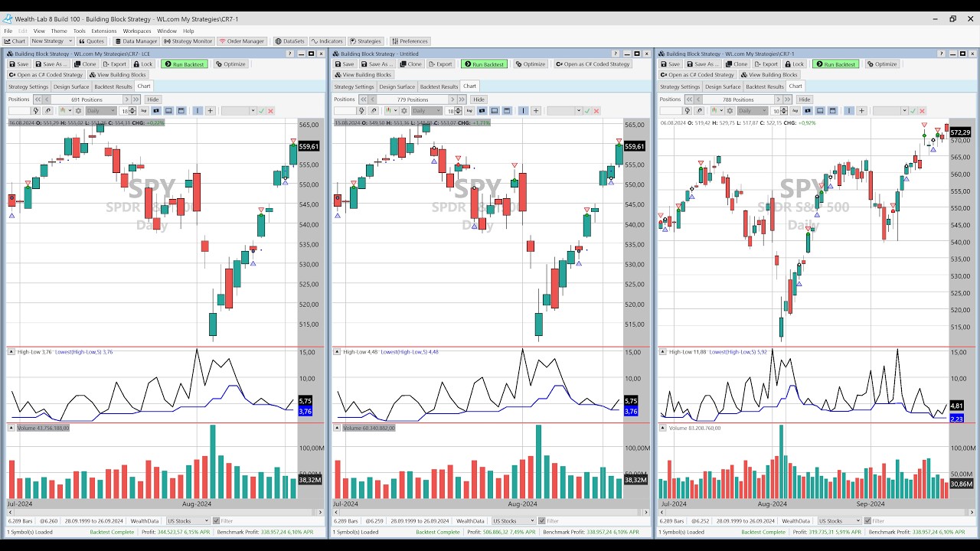
Task: Lock the CR7- LCE strategy
Action: pyautogui.click(x=143, y=64)
